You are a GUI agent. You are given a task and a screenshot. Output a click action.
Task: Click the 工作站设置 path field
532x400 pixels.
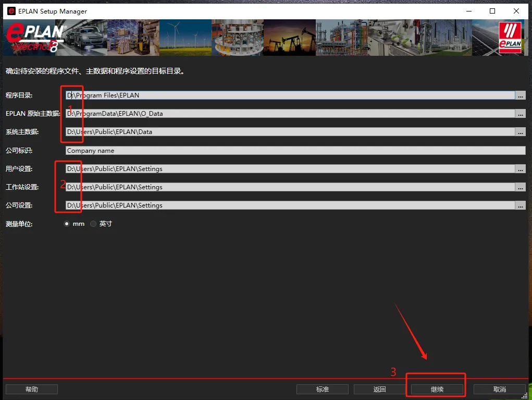(x=290, y=187)
